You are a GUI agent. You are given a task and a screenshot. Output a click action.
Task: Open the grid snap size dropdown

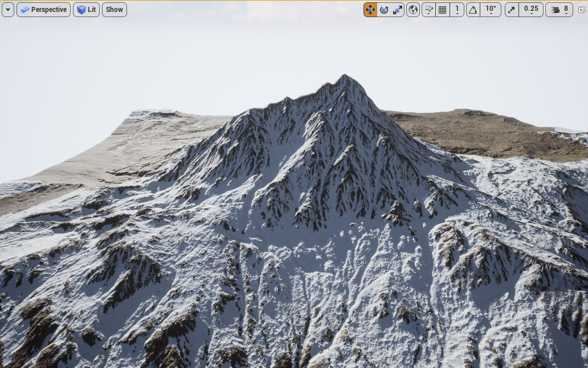click(x=457, y=10)
